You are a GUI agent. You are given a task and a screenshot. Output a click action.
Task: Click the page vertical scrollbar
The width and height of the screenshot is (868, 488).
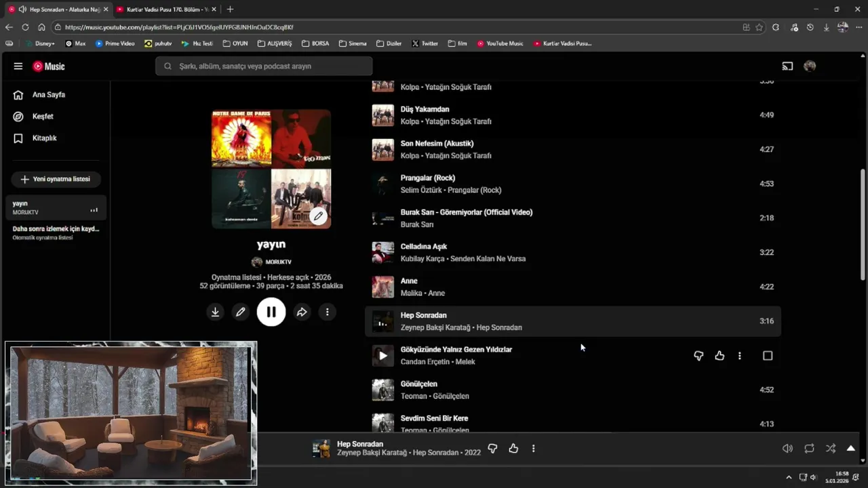coord(863,224)
